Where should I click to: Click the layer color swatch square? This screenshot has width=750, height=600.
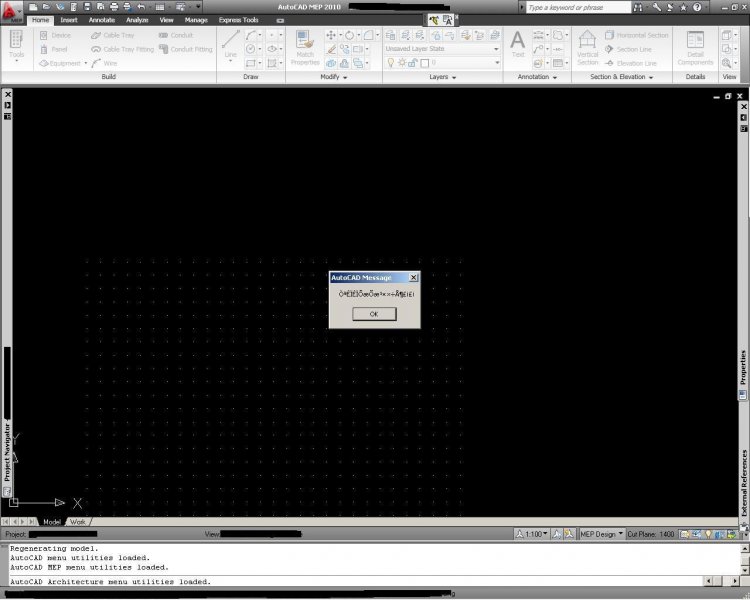tap(424, 63)
